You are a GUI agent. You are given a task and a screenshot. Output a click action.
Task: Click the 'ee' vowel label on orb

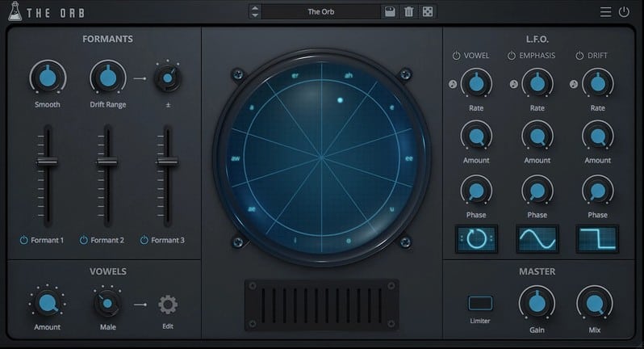pos(409,158)
